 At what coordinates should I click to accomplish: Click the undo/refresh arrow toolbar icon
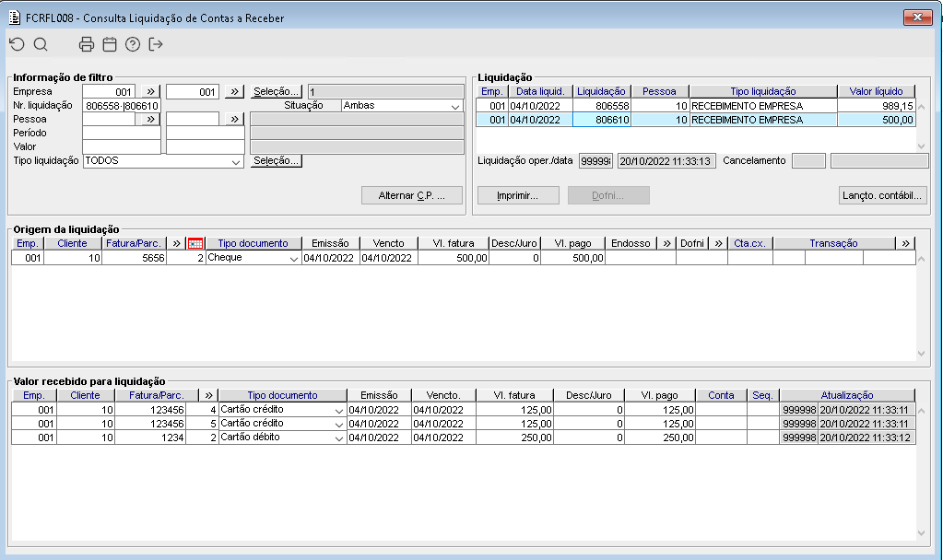[17, 44]
